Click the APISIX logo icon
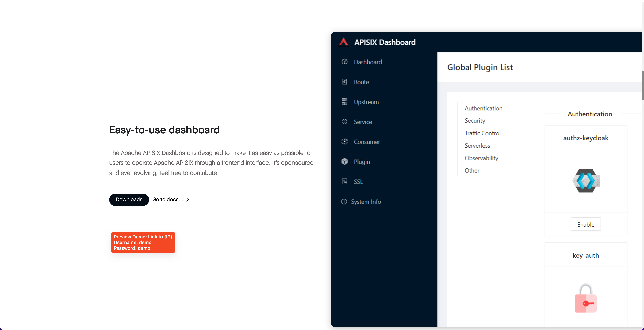This screenshot has width=644, height=330. pyautogui.click(x=343, y=42)
